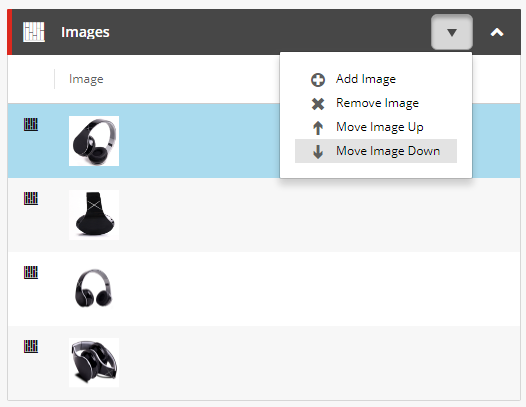This screenshot has height=407, width=526.
Task: Click the Remove Image X icon
Action: pos(318,104)
